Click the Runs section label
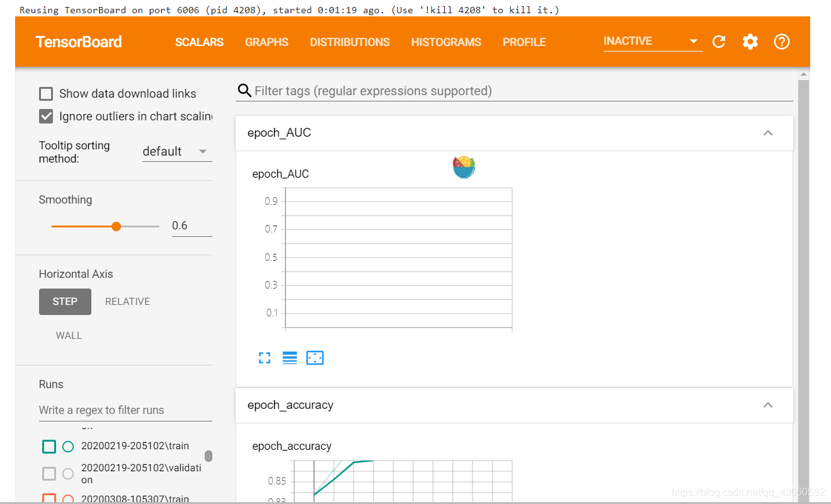Image resolution: width=831 pixels, height=504 pixels. click(51, 384)
